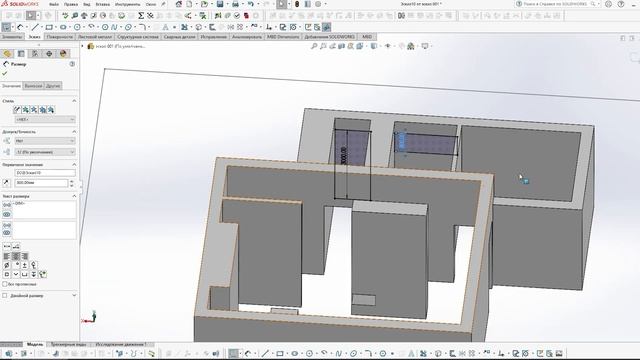
Task: Click the Zoom to Fit magnifier icon
Action: click(314, 46)
